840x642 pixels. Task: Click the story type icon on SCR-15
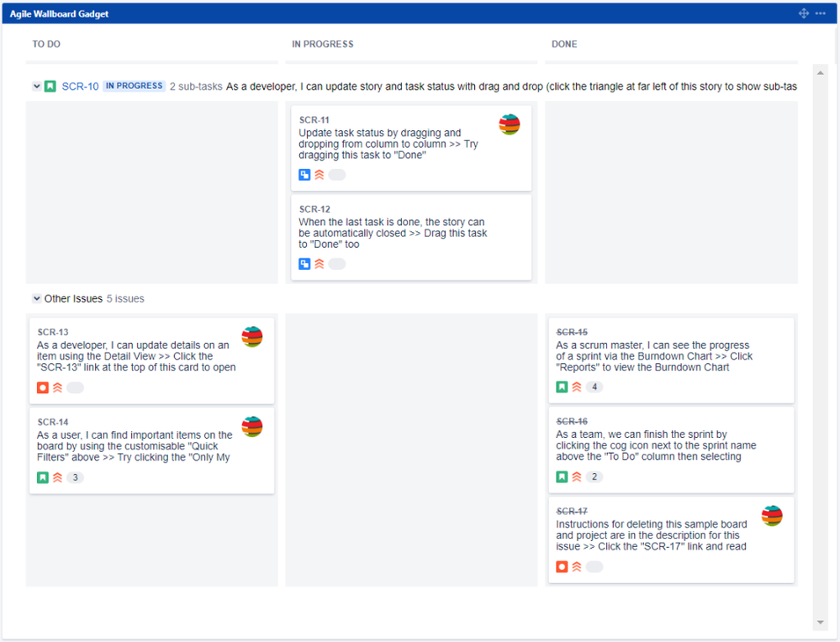[562, 387]
